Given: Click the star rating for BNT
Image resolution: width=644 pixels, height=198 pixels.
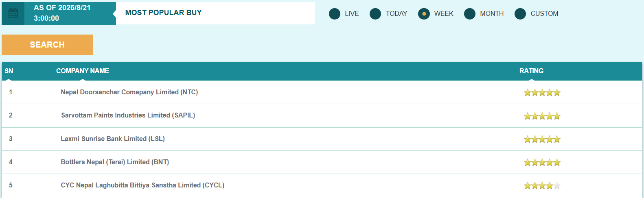Looking at the screenshot, I should 542,163.
